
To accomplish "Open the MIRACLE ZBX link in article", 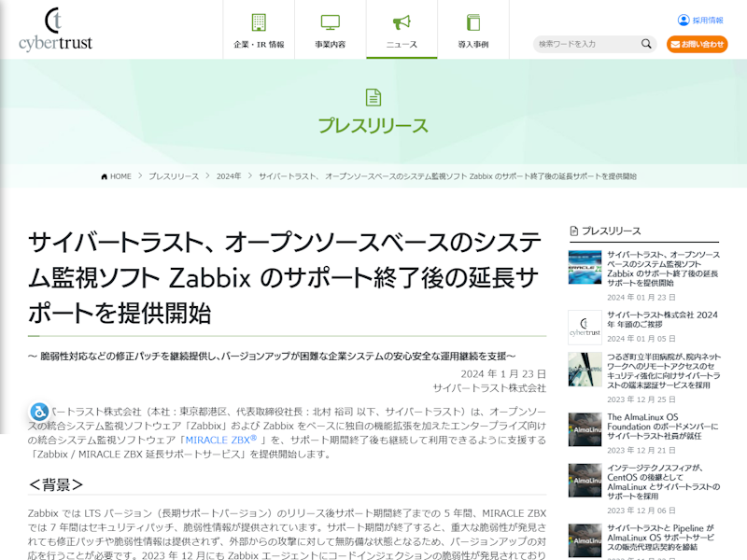I will pos(221,440).
